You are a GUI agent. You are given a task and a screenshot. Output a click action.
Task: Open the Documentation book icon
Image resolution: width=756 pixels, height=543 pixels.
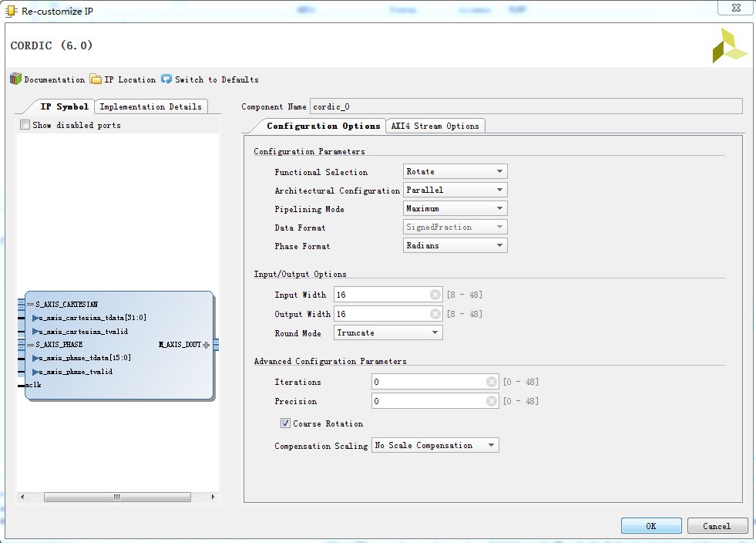pyautogui.click(x=16, y=79)
